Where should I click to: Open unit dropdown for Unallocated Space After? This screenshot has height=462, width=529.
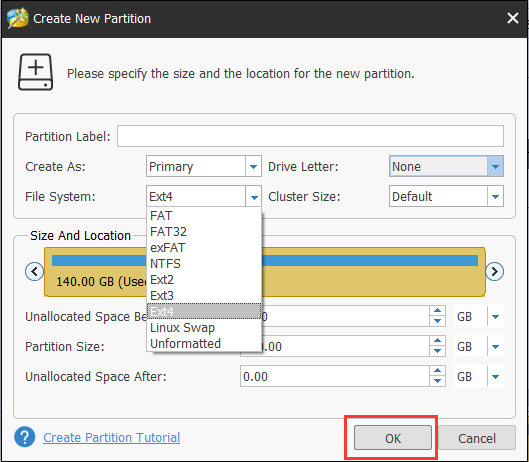[x=495, y=376]
